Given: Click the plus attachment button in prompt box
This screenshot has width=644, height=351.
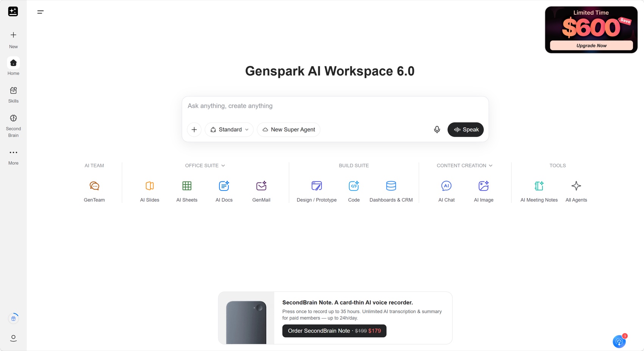Looking at the screenshot, I should 194,129.
